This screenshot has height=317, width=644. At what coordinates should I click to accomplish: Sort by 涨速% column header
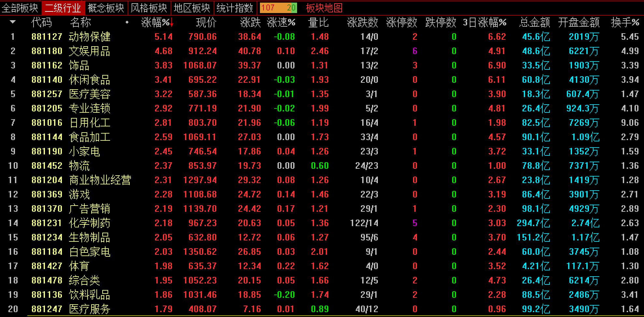281,22
